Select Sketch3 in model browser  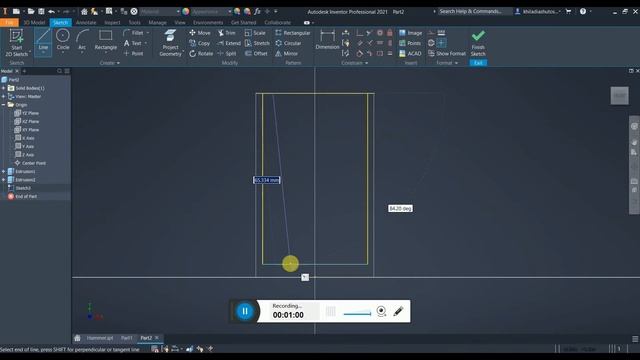pos(19,188)
